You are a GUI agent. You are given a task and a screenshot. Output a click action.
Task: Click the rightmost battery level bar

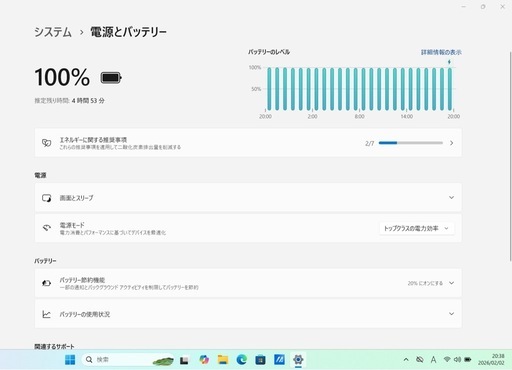pos(450,89)
